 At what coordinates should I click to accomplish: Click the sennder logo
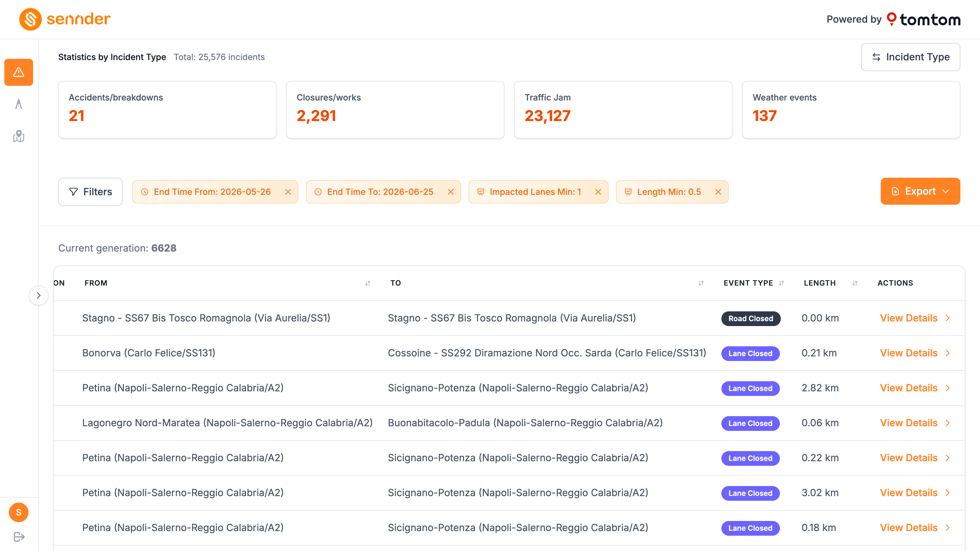click(65, 19)
